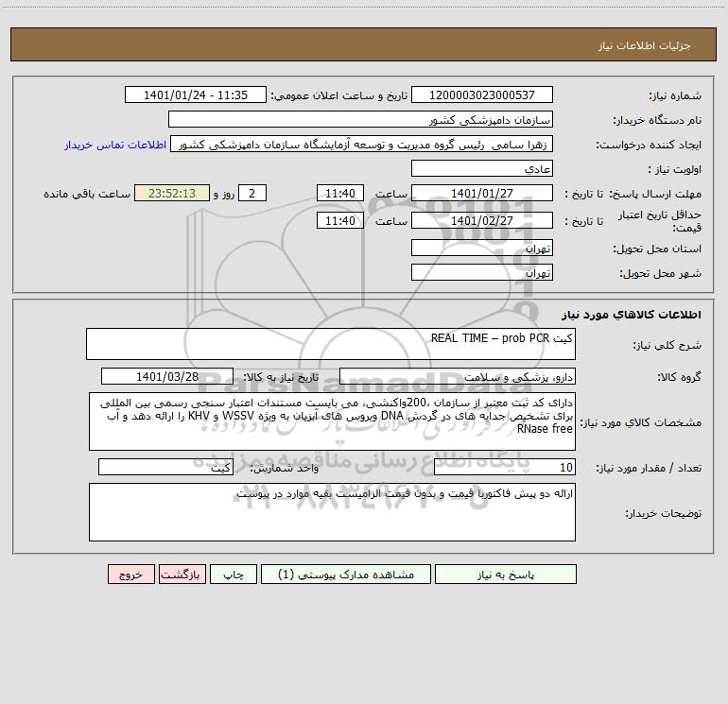Click the پاسخ به نیاز button
This screenshot has width=728, height=704.
point(506,574)
